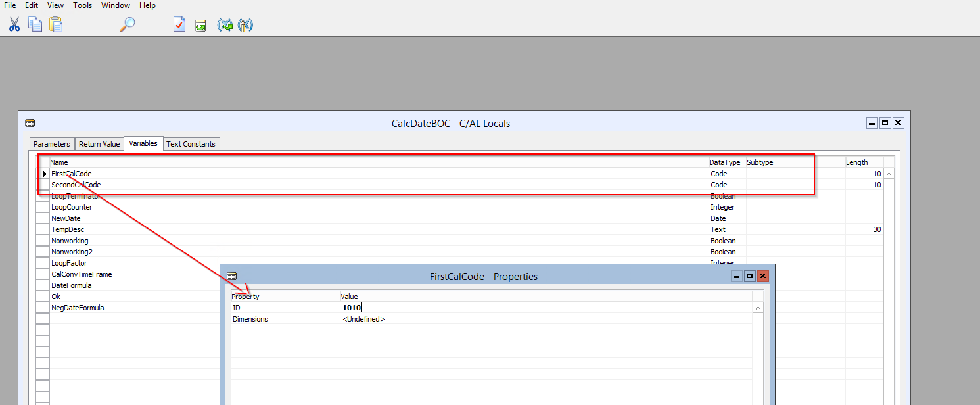Click the scroll-up arrow in the variables list
This screenshot has width=980, height=405.
(889, 173)
